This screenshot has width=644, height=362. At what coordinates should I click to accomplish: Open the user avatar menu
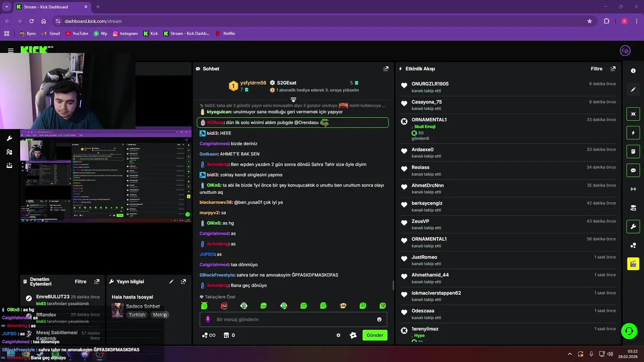click(625, 50)
